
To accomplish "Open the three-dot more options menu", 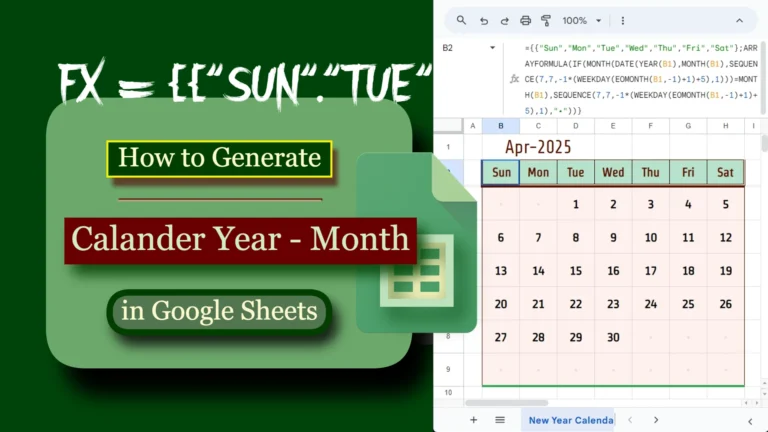I will click(623, 21).
